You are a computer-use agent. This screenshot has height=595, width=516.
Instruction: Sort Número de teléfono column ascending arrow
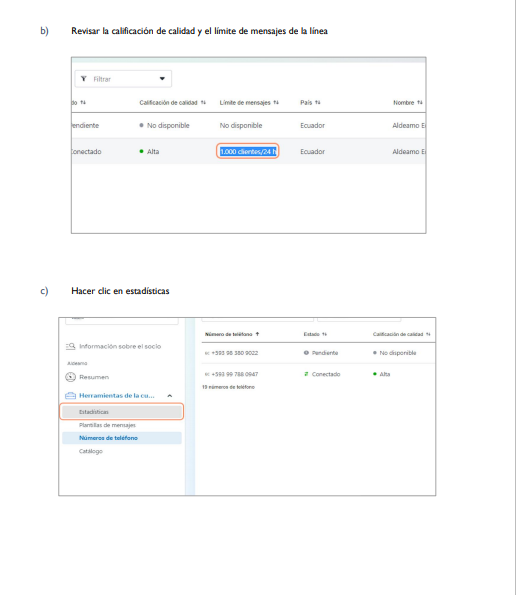tap(257, 334)
